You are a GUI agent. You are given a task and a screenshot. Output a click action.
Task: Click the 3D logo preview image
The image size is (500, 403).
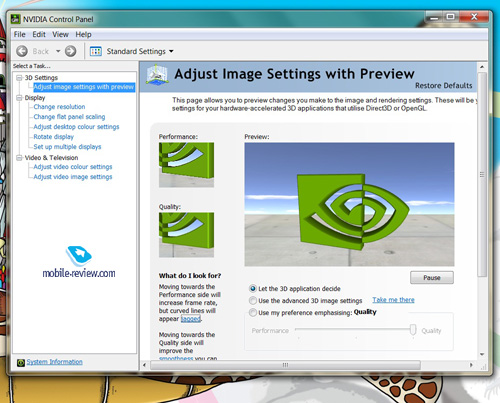click(349, 204)
